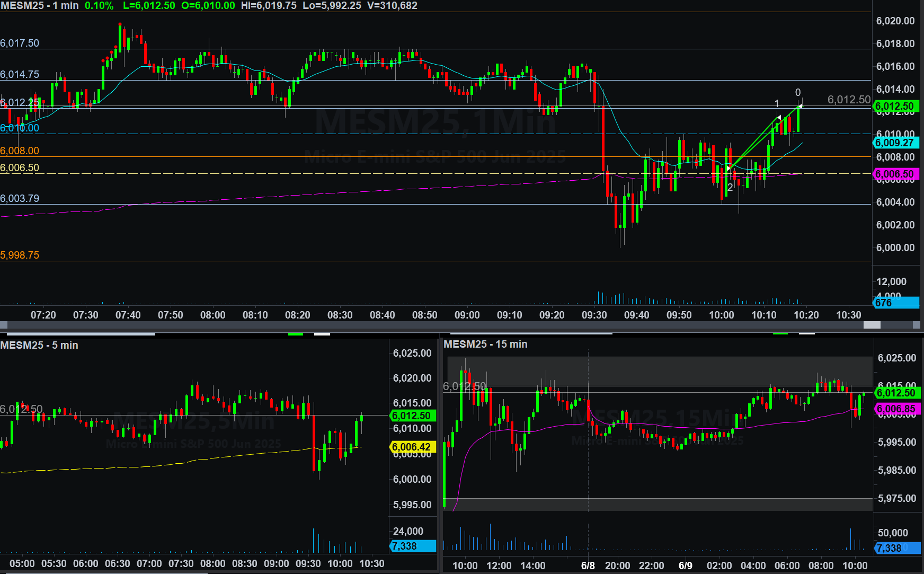Select the orange 5,998.75 horizontal level label
The height and width of the screenshot is (574, 924).
tap(20, 255)
